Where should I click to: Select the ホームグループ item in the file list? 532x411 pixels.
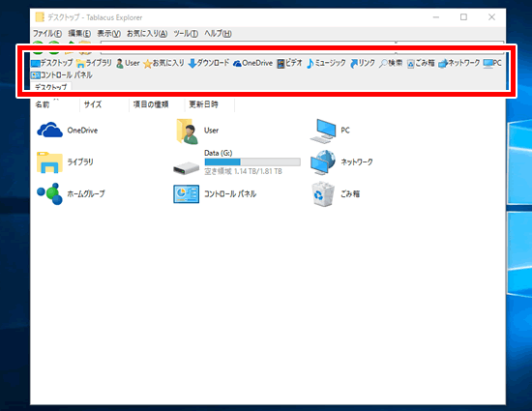pos(71,194)
